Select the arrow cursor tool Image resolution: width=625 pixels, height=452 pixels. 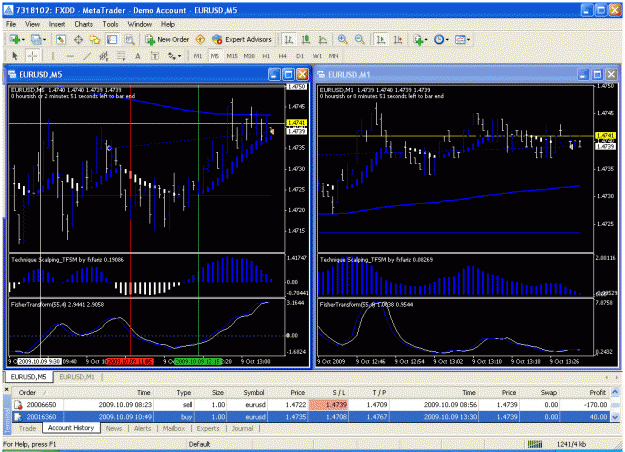(x=15, y=56)
